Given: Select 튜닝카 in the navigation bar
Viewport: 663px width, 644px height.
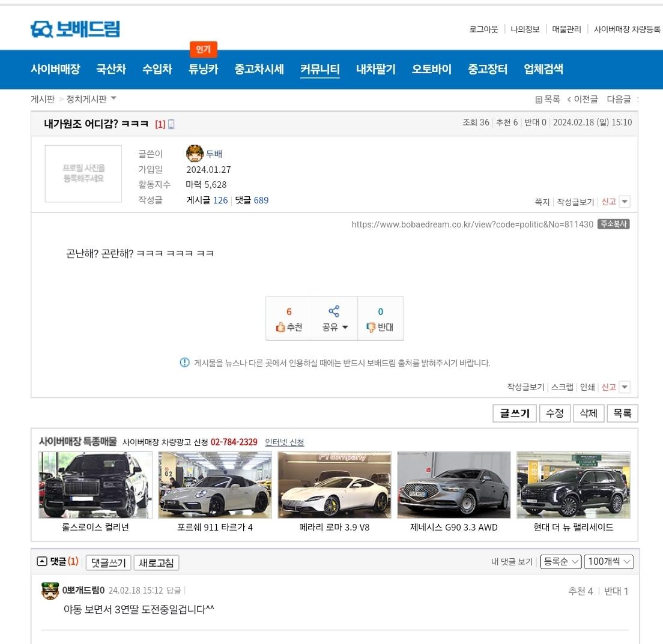Looking at the screenshot, I should click(x=203, y=69).
